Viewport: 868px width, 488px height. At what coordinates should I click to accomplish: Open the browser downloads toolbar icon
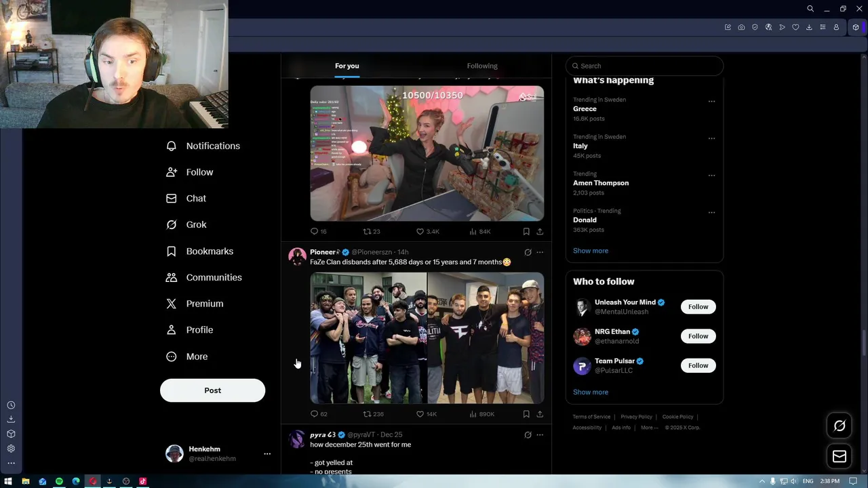coord(809,27)
